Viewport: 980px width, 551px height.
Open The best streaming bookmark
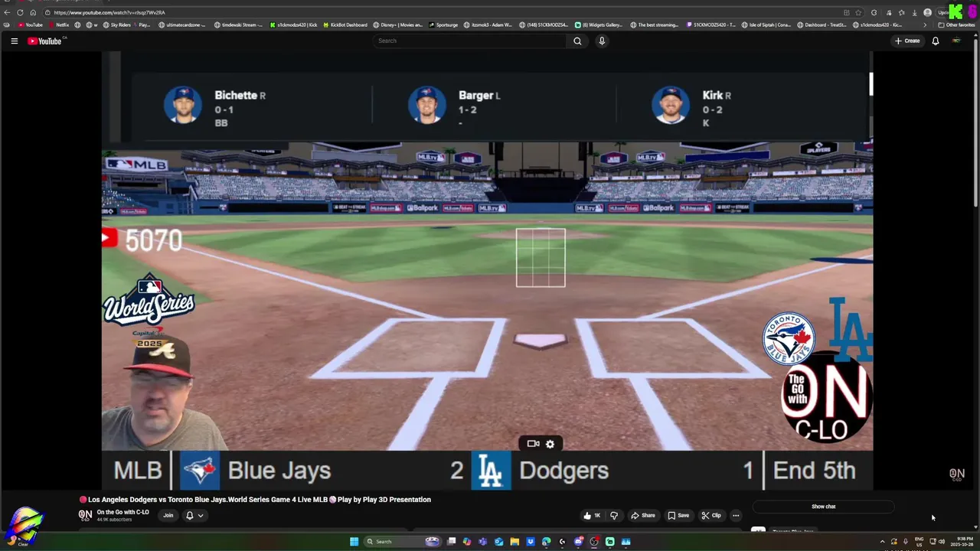click(x=655, y=24)
